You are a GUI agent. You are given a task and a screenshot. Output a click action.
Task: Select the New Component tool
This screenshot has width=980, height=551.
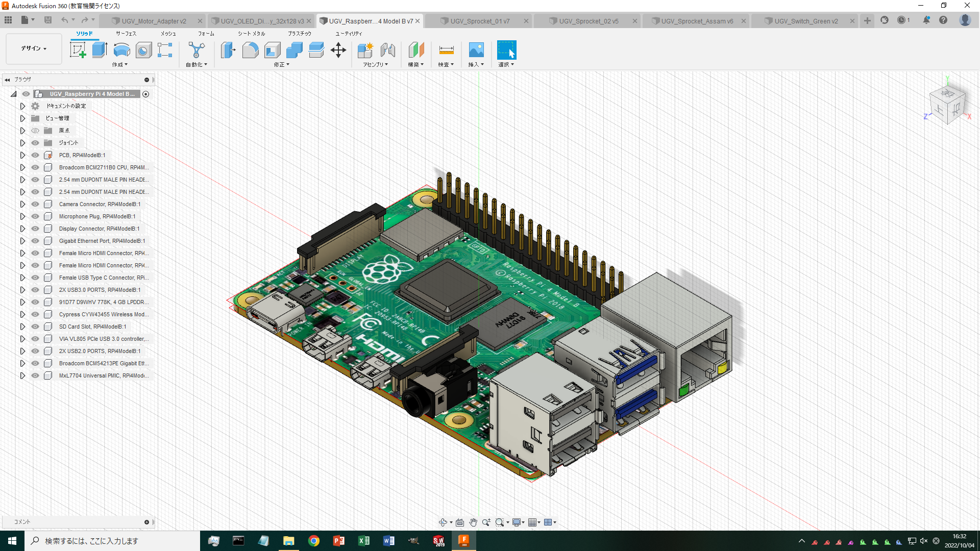[x=365, y=50]
